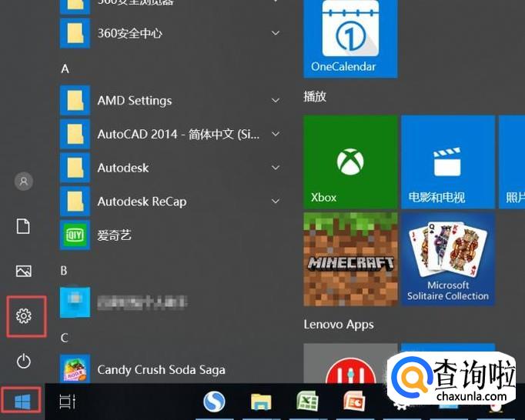Image resolution: width=525 pixels, height=420 pixels.
Task: Open the Xbox tile
Action: click(350, 162)
